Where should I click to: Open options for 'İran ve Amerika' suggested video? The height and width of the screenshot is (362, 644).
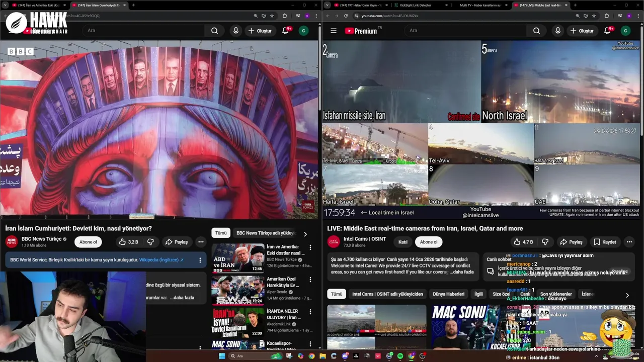coord(310,248)
